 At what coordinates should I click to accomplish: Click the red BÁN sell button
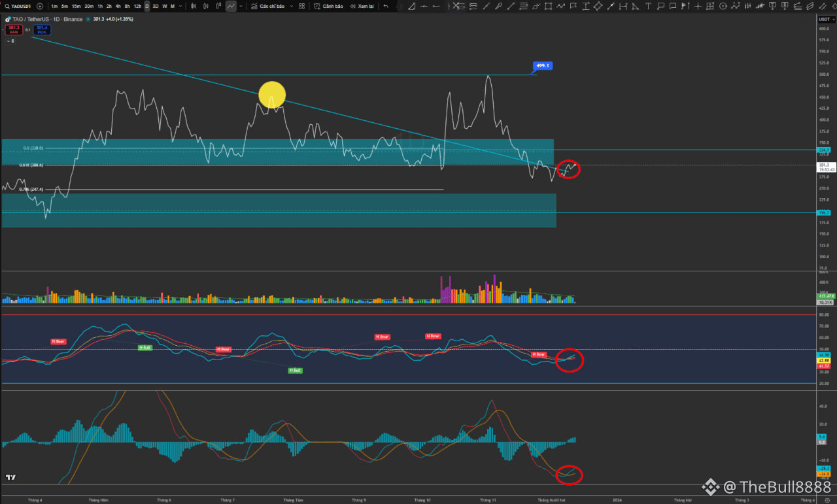pos(12,29)
